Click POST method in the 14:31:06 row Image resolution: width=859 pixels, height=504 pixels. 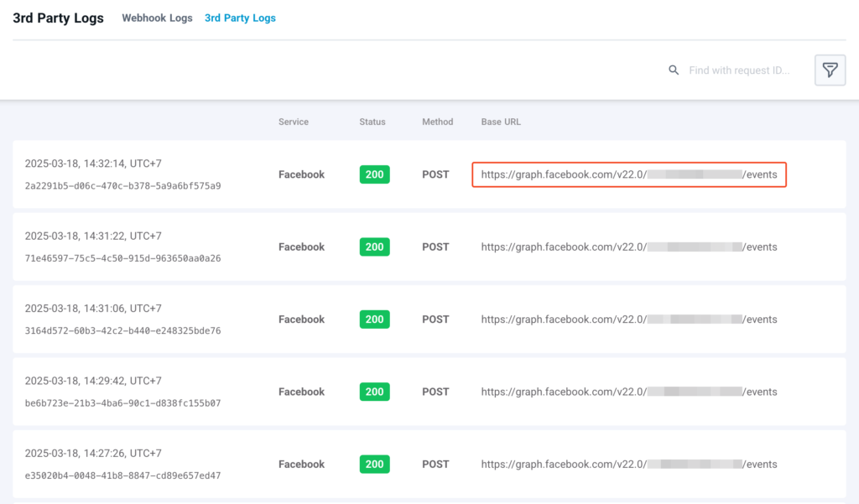click(x=435, y=319)
